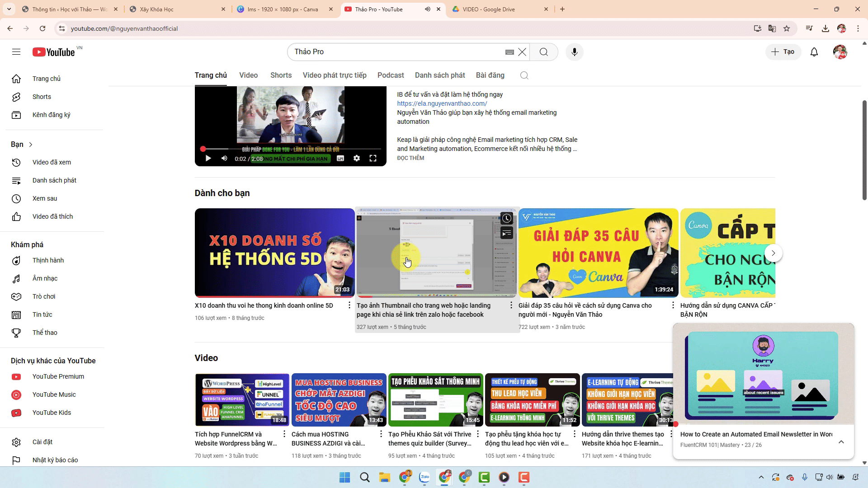The image size is (868, 488).
Task: Open the notifications bell
Action: click(814, 52)
